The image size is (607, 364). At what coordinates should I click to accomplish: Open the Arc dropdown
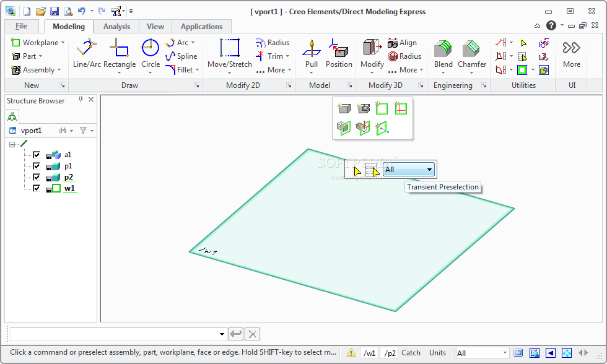coord(193,43)
